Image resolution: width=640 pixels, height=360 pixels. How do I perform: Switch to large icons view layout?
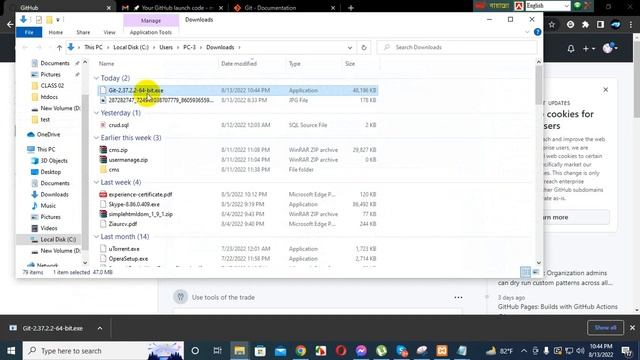point(536,272)
